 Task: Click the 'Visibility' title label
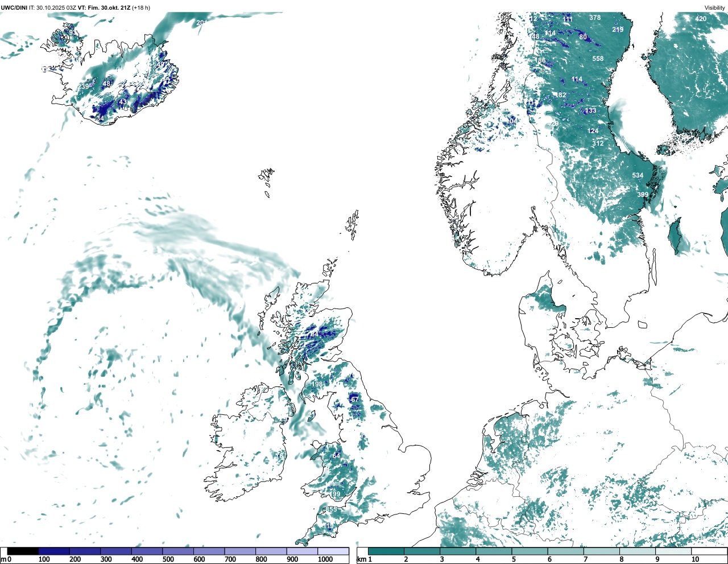pyautogui.click(x=715, y=7)
